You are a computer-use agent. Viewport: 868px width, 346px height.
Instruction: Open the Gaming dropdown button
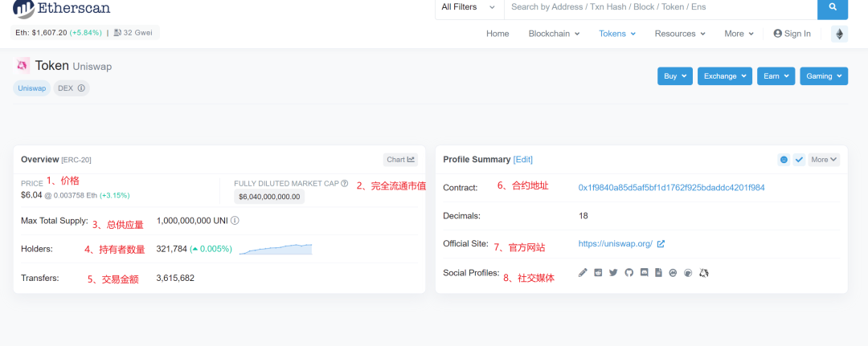(x=824, y=76)
